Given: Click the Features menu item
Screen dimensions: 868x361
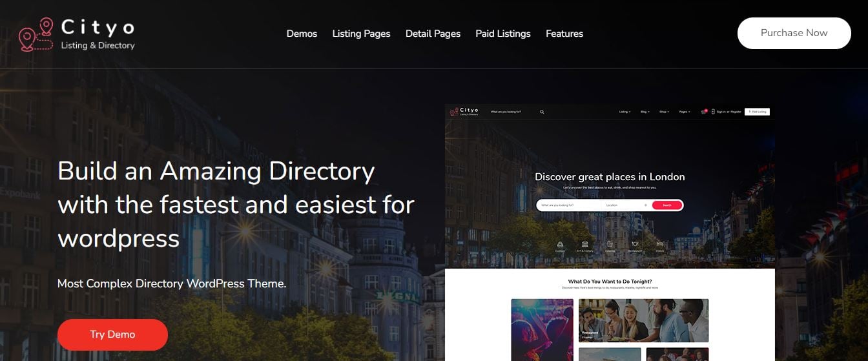Looking at the screenshot, I should [564, 34].
